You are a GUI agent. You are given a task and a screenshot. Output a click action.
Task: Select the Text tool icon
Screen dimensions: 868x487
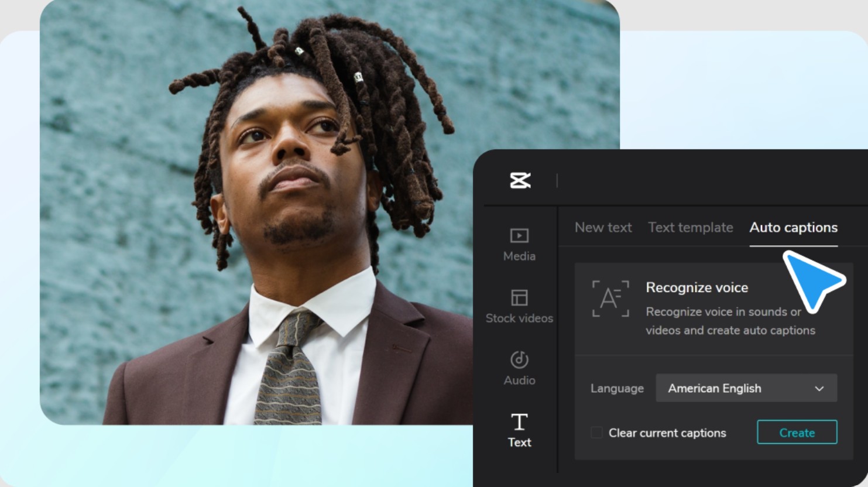[519, 421]
